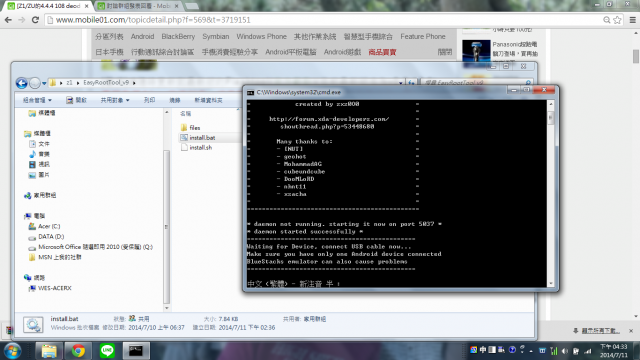This screenshot has height=360, width=640.
Task: Open Microsoft Office 2010 (Q:) drive
Action: click(x=95, y=247)
